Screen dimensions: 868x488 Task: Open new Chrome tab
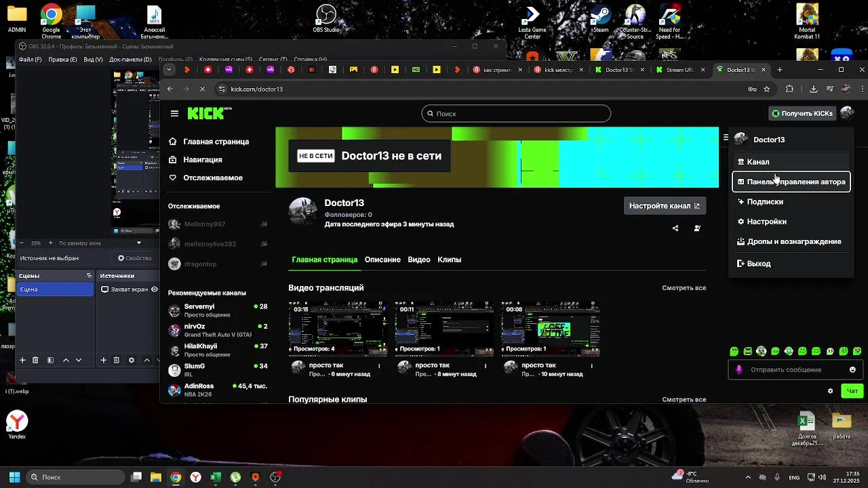tap(780, 70)
